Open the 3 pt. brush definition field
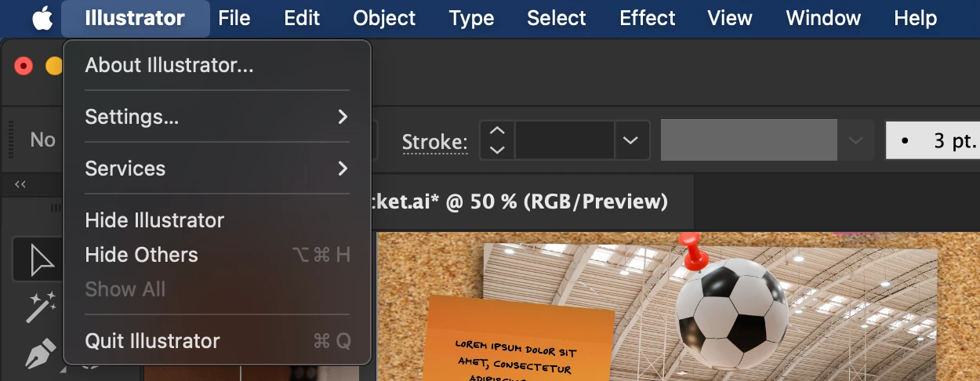Screen dimensions: 980x381 (x=933, y=140)
